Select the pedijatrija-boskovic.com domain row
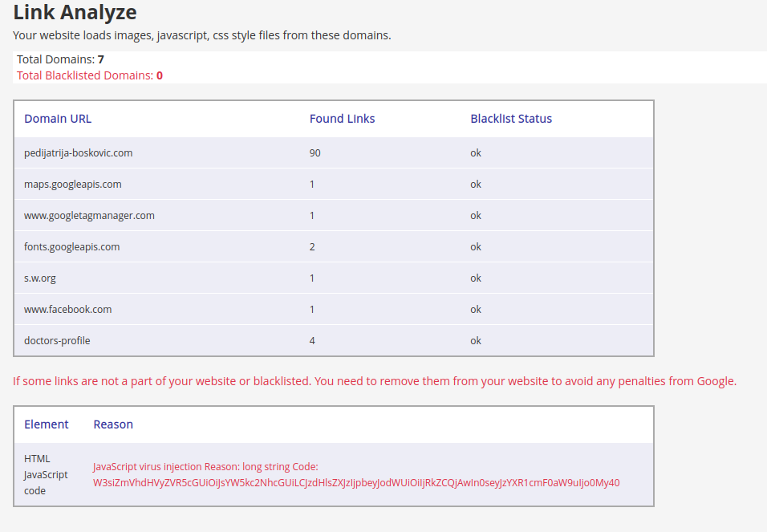The height and width of the screenshot is (532, 767). coord(334,152)
